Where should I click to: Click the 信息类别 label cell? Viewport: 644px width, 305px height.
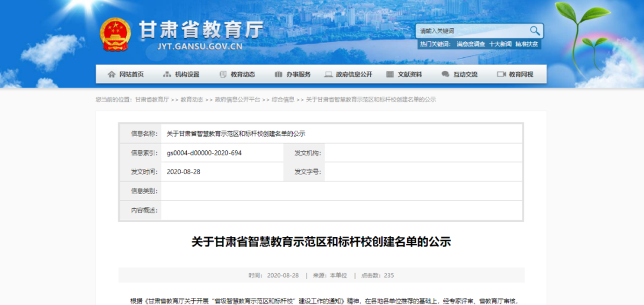click(x=141, y=191)
